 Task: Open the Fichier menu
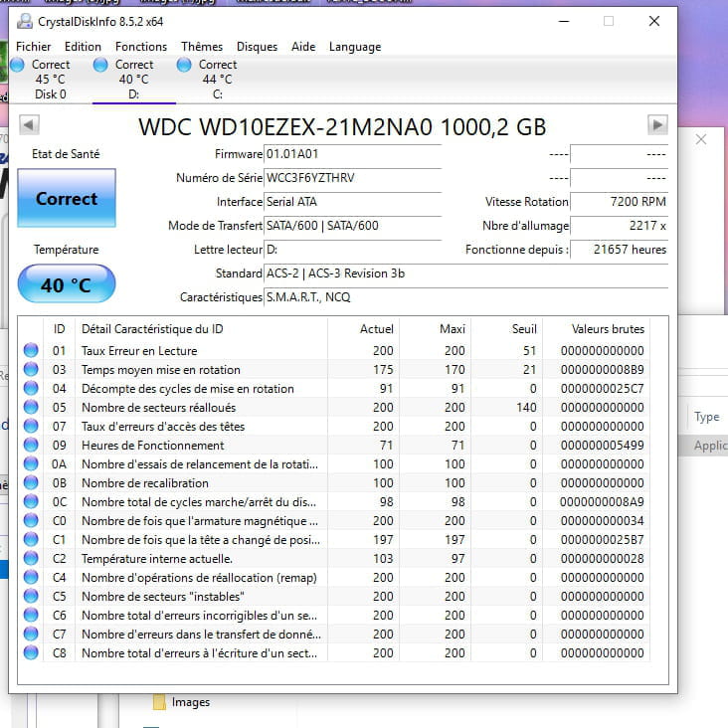(x=34, y=47)
